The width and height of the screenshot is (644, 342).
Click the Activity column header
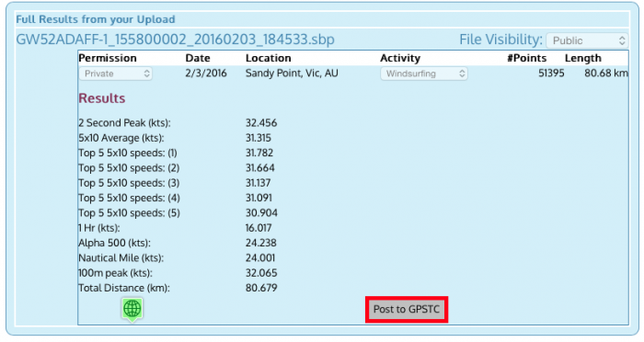400,58
